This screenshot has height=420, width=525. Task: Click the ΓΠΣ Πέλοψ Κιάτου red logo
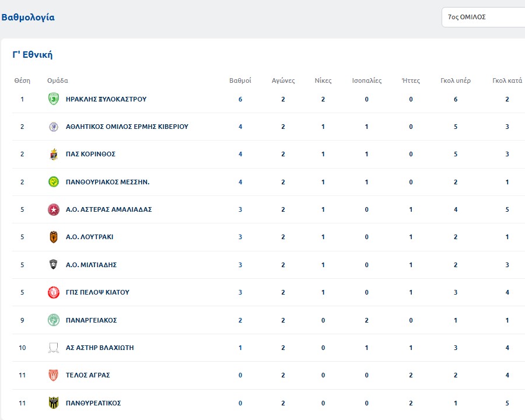[54, 292]
